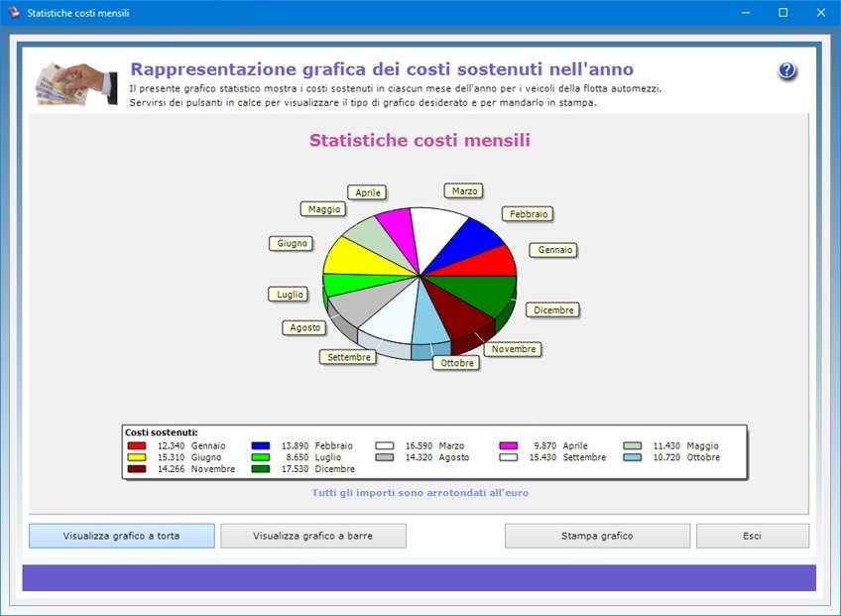Click the dark red Novembre legend swatch
The height and width of the screenshot is (616, 841).
(x=137, y=469)
